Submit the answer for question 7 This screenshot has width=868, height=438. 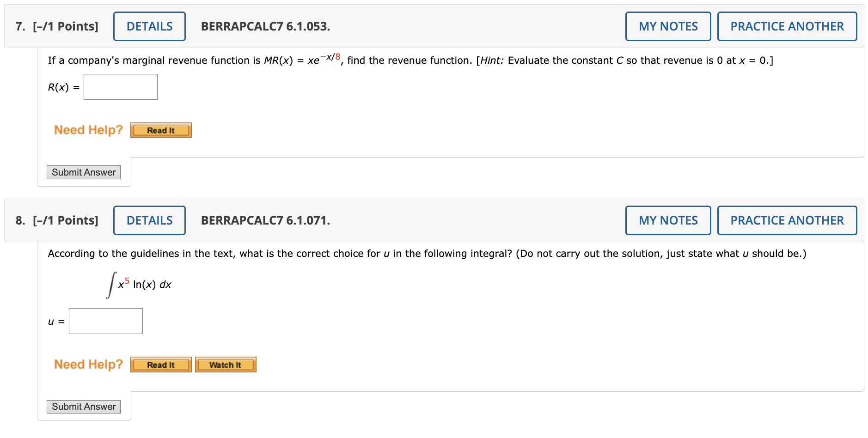(x=83, y=172)
